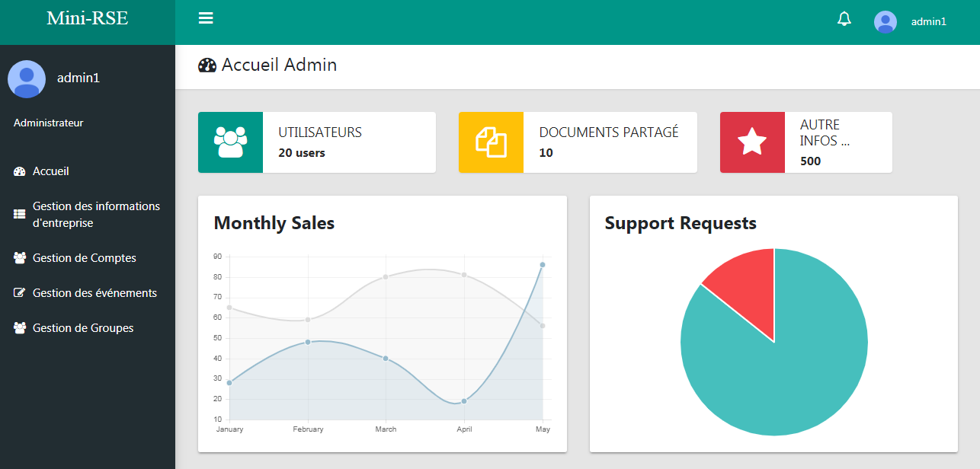The width and height of the screenshot is (980, 469).
Task: Click the gray May data point near 56
Action: [x=543, y=326]
